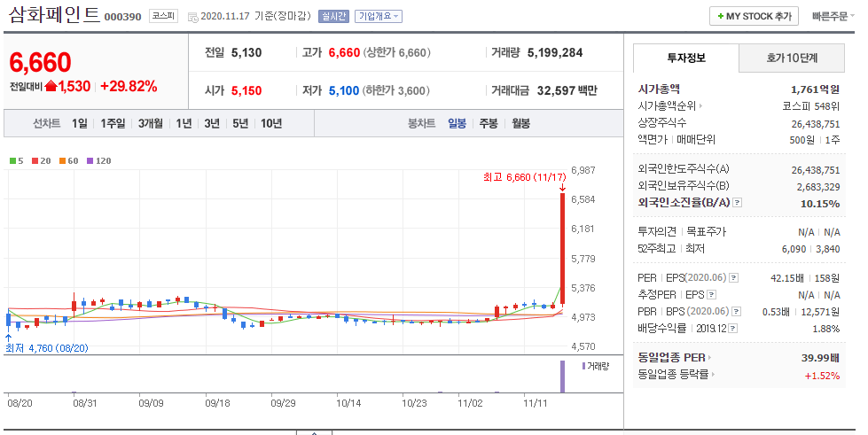Click the 저가 value 5,100
868x435 pixels.
344,90
